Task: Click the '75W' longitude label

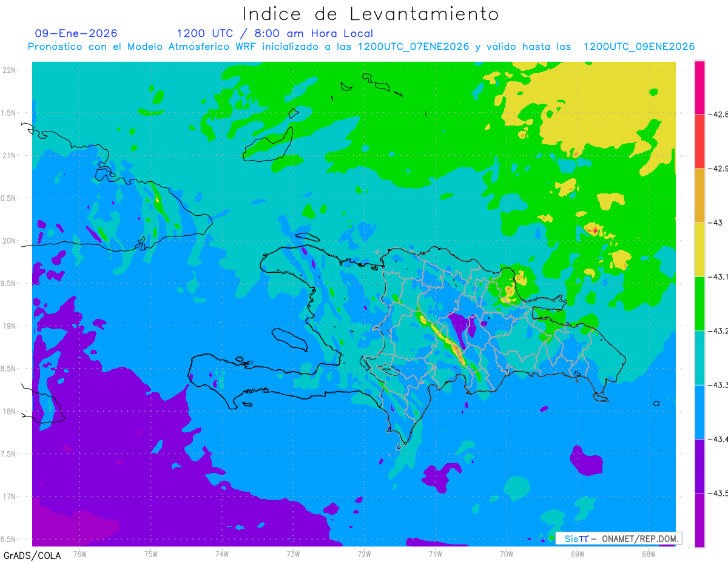Action: coord(151,553)
